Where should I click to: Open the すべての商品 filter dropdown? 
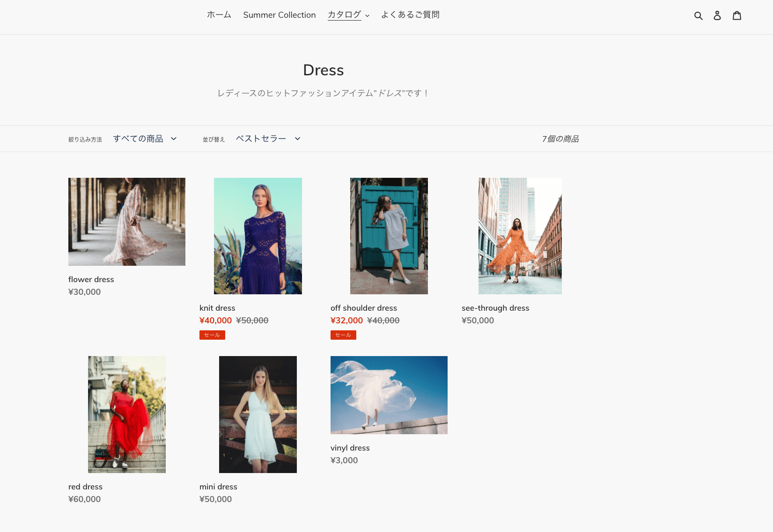(145, 138)
